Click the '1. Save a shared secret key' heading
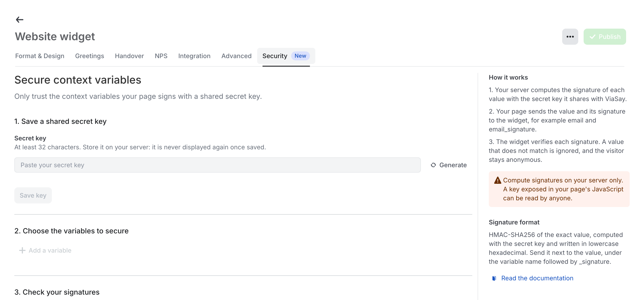 [x=61, y=121]
